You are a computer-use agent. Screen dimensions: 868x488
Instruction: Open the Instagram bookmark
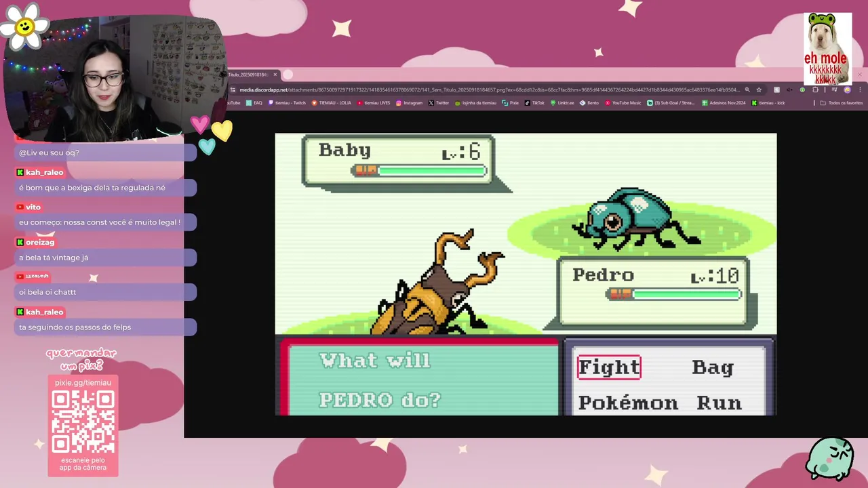409,103
